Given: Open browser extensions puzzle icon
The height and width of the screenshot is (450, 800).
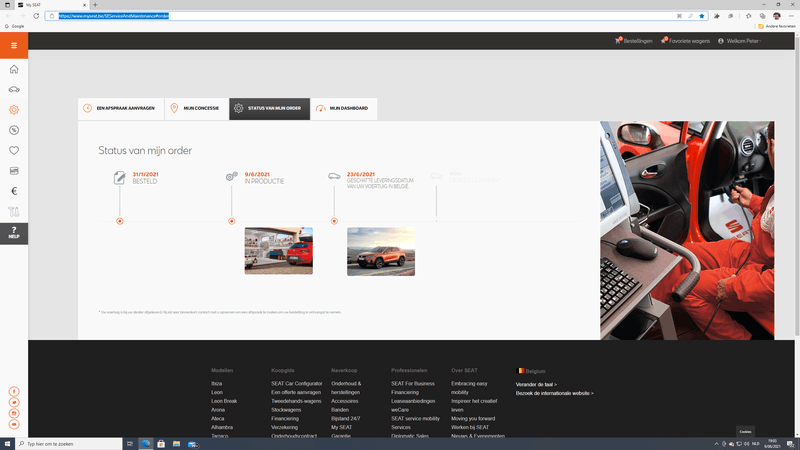Looking at the screenshot, I should coord(717,16).
